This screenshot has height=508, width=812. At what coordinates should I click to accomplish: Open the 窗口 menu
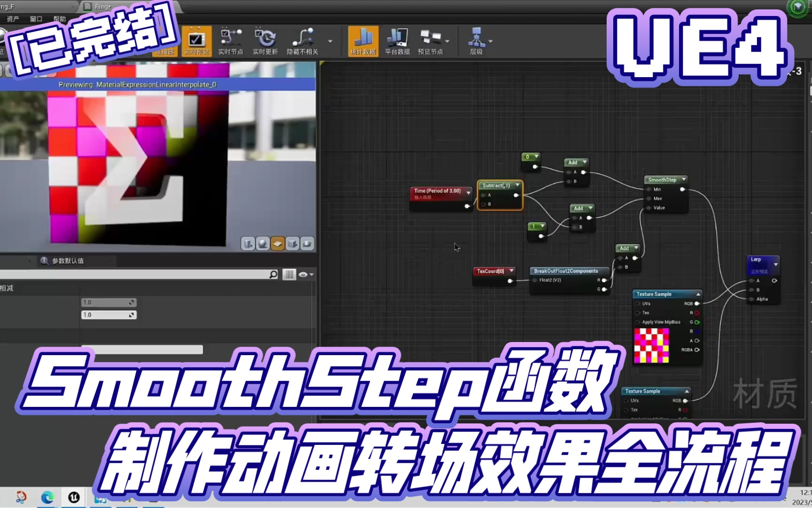pos(36,19)
